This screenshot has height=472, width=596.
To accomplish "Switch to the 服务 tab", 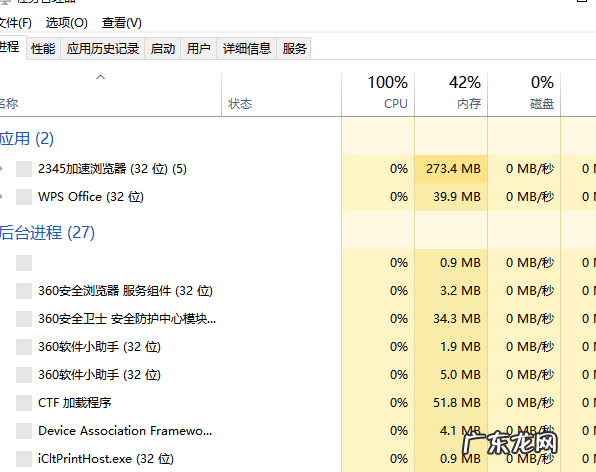I will (294, 49).
